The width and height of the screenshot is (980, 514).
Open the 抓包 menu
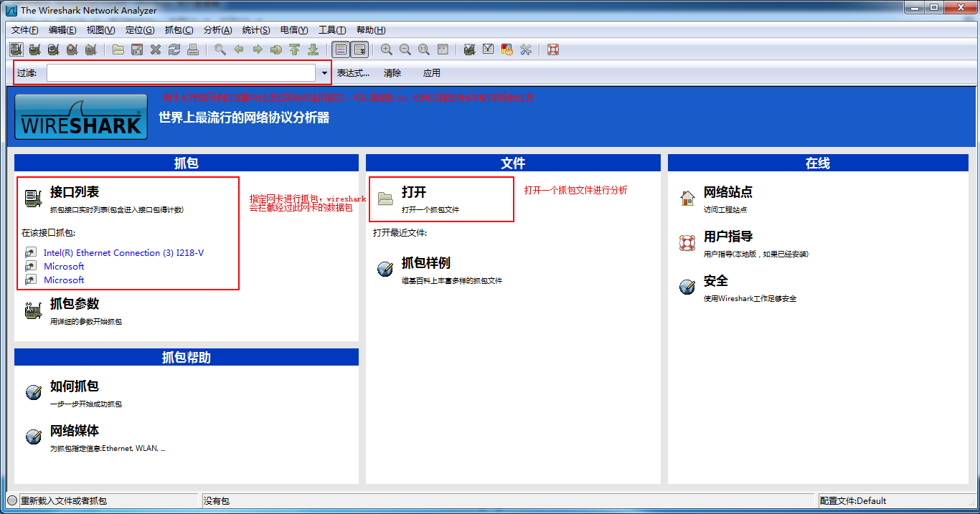tap(179, 30)
